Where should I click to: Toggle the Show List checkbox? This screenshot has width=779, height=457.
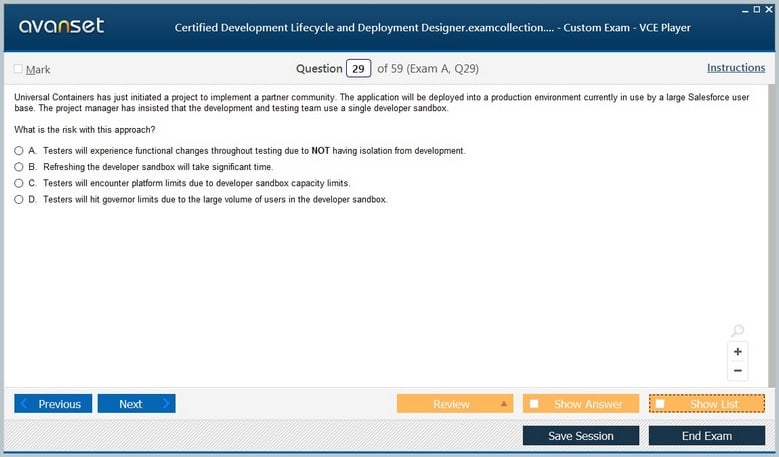point(660,403)
